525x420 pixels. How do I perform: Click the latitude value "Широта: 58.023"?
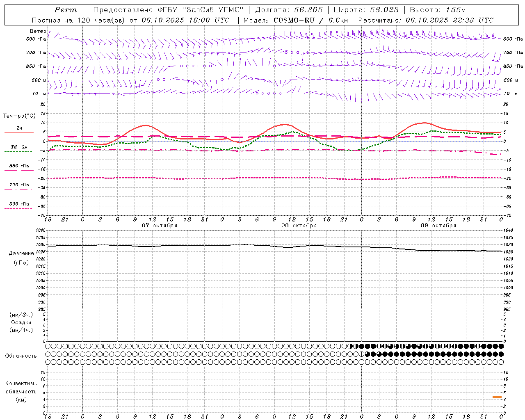tap(366, 10)
